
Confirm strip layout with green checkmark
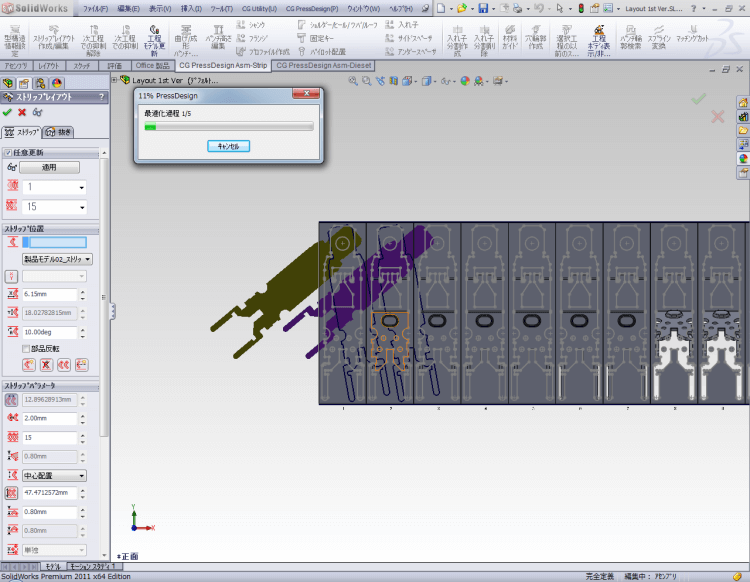[7, 112]
